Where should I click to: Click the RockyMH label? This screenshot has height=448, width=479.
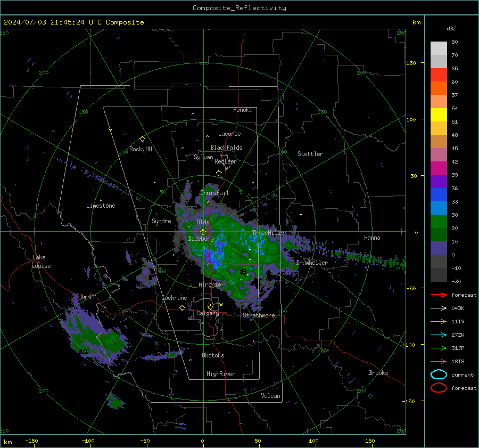[x=141, y=149]
